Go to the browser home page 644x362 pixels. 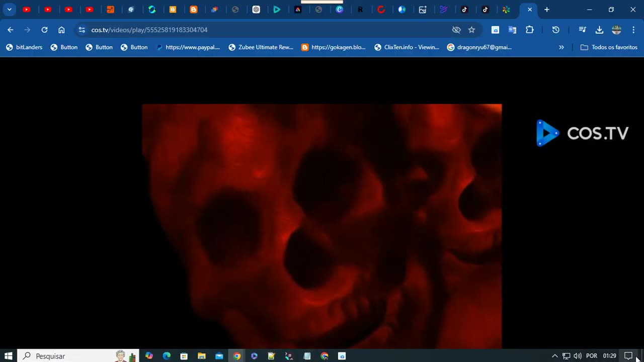point(61,30)
